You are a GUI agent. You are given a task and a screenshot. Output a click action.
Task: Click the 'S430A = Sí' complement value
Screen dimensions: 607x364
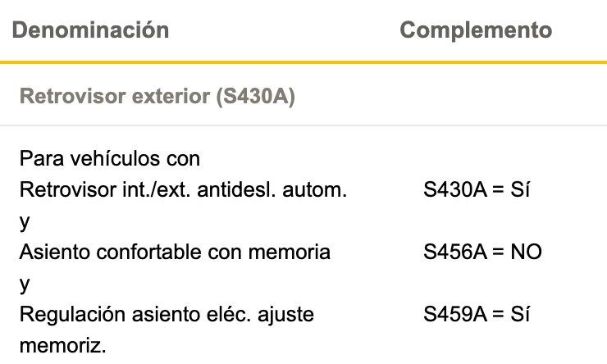(x=476, y=190)
